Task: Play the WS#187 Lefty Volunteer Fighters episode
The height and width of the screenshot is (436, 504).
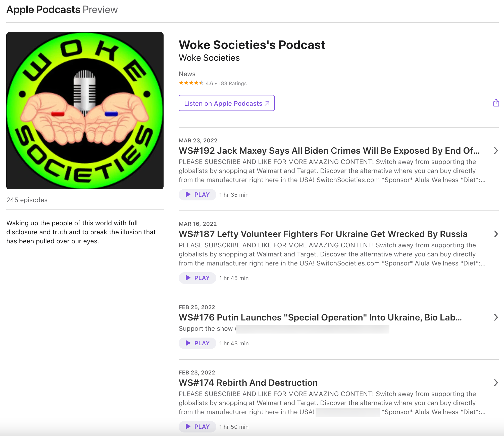Action: coord(197,278)
